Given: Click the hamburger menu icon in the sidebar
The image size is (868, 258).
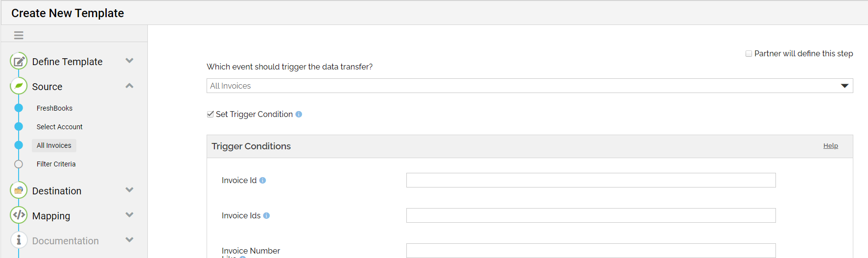Looking at the screenshot, I should [x=19, y=35].
